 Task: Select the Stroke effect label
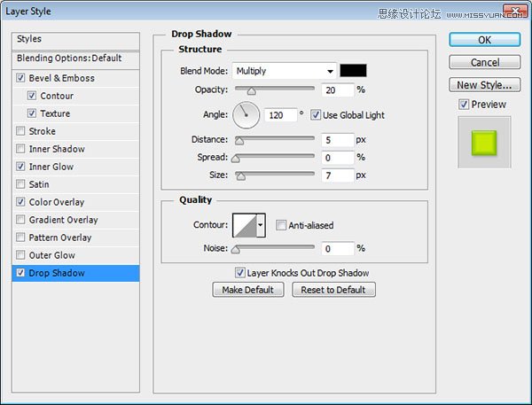42,131
